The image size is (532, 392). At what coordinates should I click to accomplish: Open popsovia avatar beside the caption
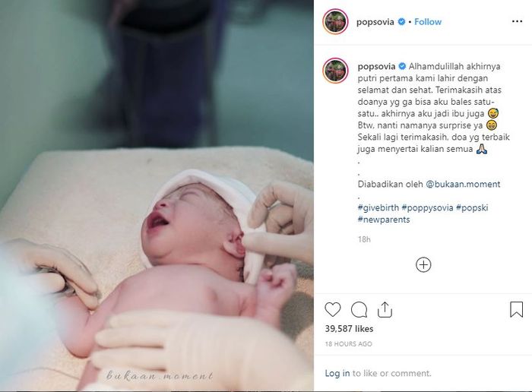(x=335, y=71)
